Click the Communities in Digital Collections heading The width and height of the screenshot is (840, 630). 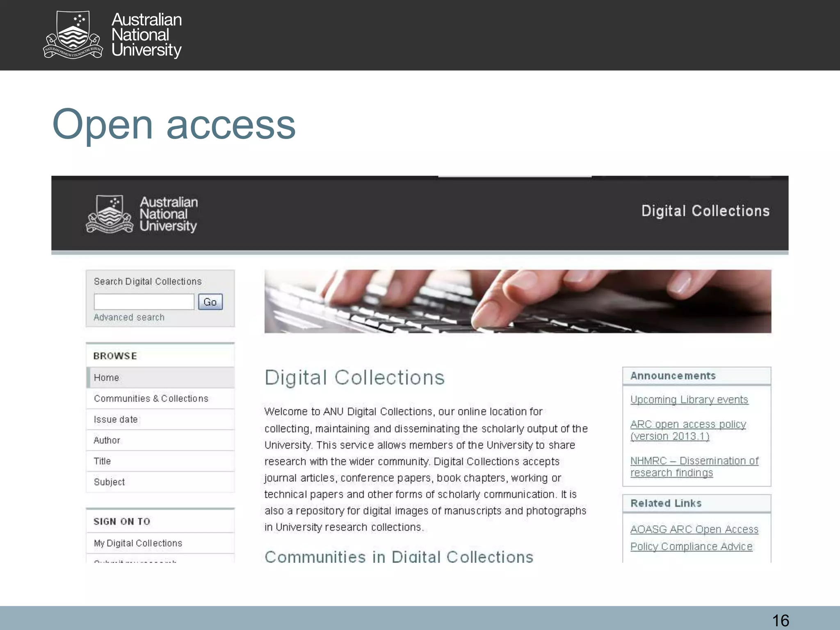click(399, 557)
